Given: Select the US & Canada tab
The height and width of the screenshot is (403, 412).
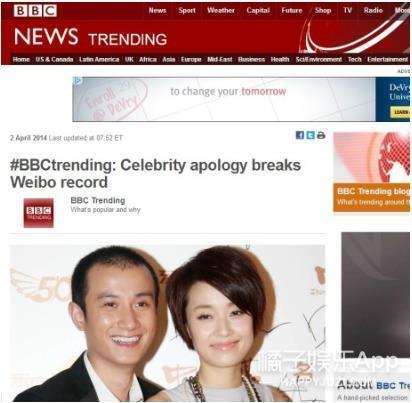Looking at the screenshot, I should tap(54, 59).
